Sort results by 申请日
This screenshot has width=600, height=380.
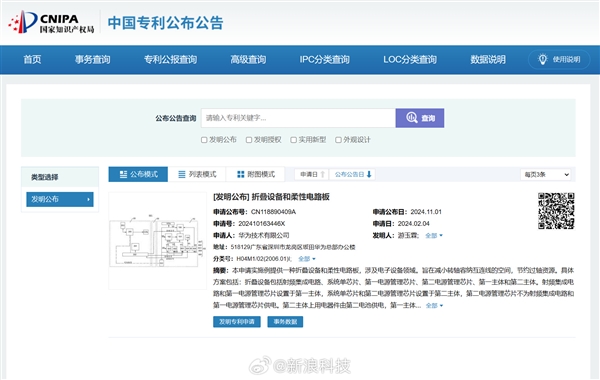312,175
